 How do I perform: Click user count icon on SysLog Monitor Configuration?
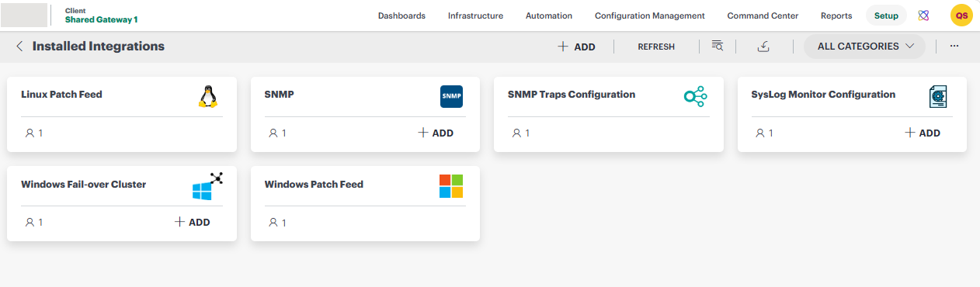pyautogui.click(x=760, y=133)
